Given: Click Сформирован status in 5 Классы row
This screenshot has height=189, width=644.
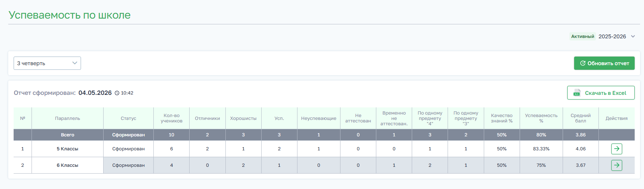Looking at the screenshot, I should (128, 149).
